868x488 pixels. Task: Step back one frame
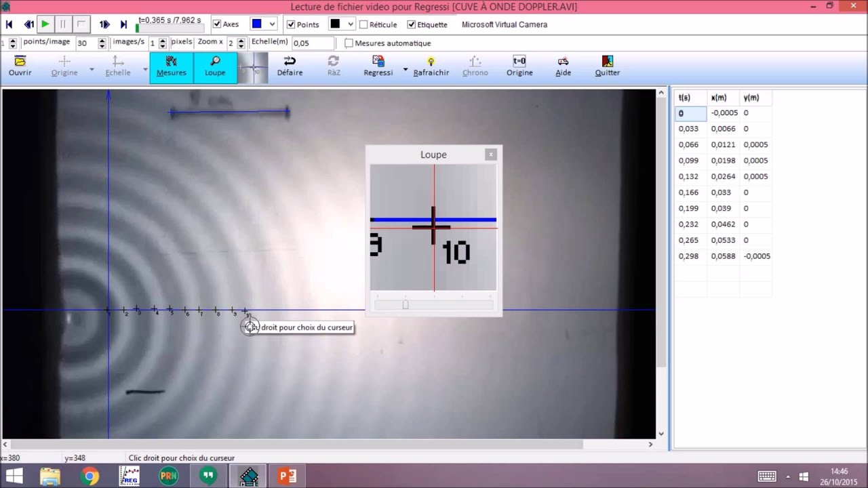point(28,24)
